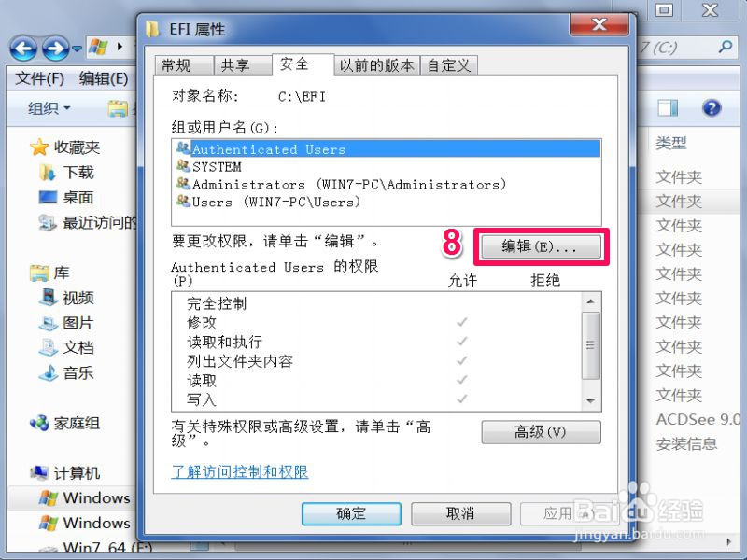Select Users (WIN7-PC\Users) entry
Image resolution: width=747 pixels, height=560 pixels.
click(268, 202)
